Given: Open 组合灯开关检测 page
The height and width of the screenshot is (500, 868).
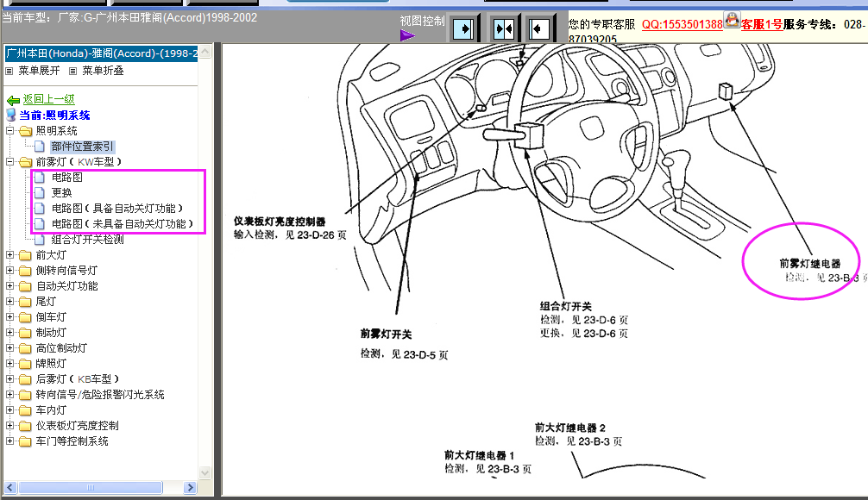Looking at the screenshot, I should [x=87, y=240].
